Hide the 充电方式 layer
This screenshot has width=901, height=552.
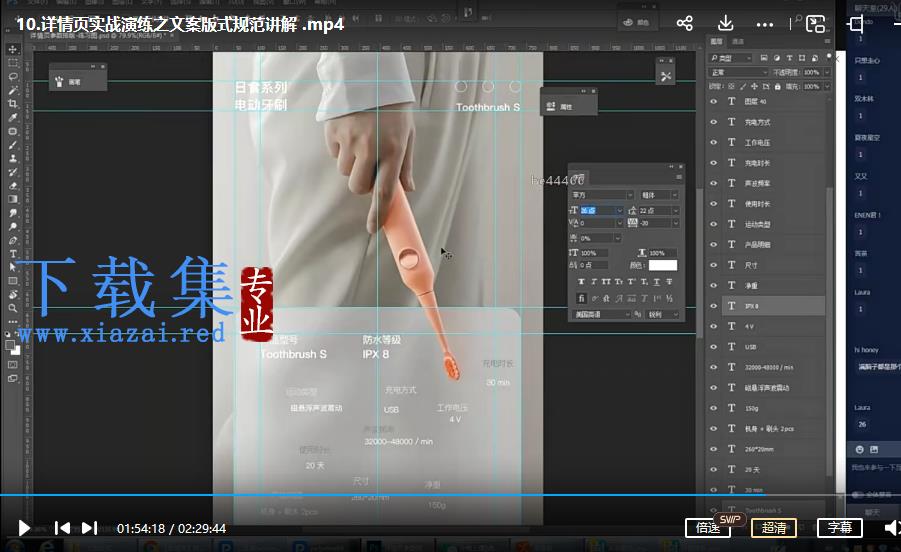point(714,122)
